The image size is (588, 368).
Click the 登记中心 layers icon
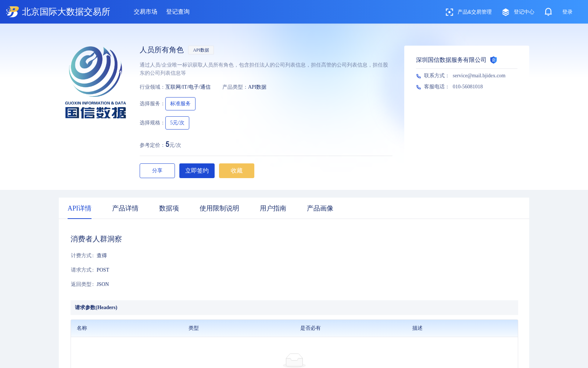tap(506, 12)
